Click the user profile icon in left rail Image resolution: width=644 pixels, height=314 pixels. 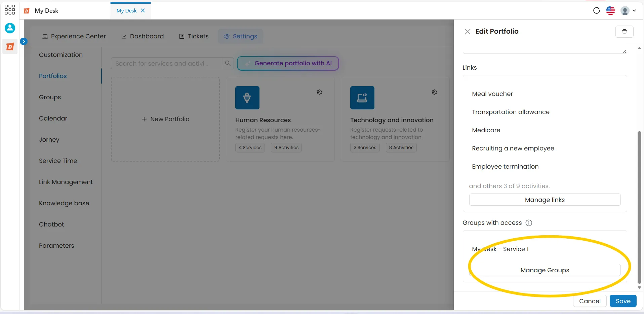tap(10, 28)
